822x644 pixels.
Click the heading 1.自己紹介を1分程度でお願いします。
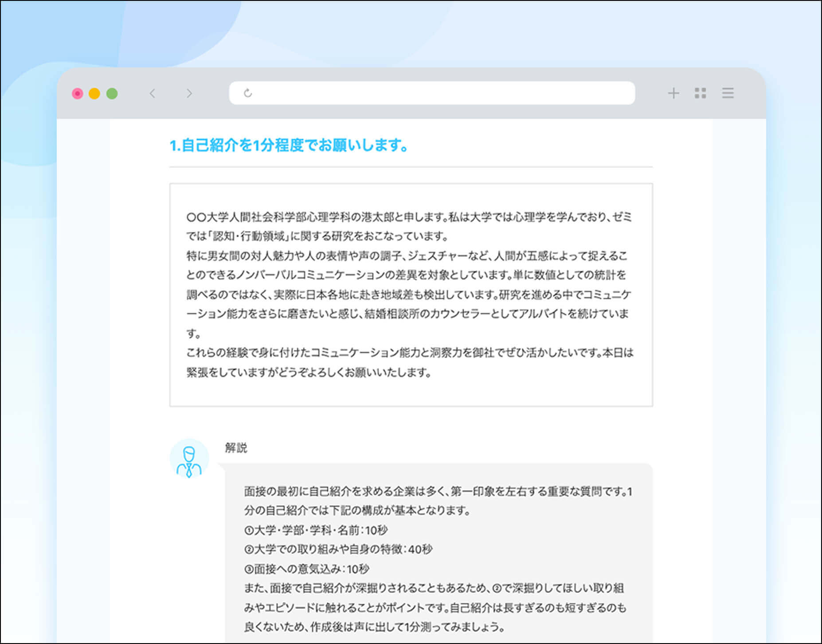coord(289,145)
